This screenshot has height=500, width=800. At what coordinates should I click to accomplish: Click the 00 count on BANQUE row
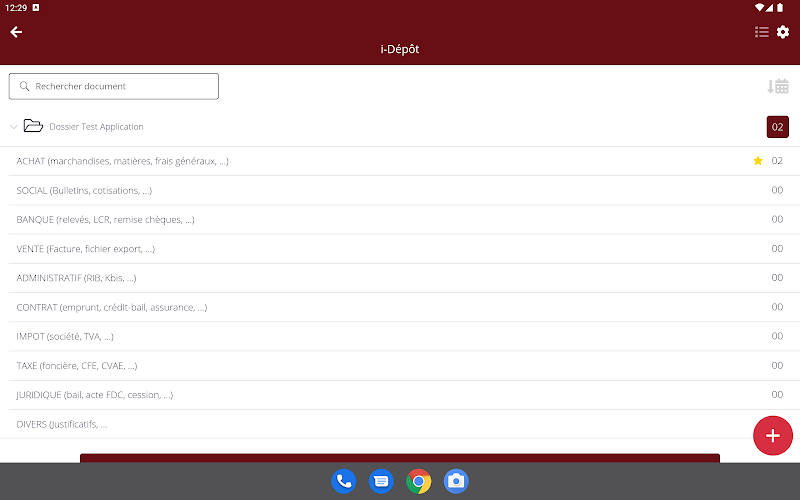[x=777, y=219]
